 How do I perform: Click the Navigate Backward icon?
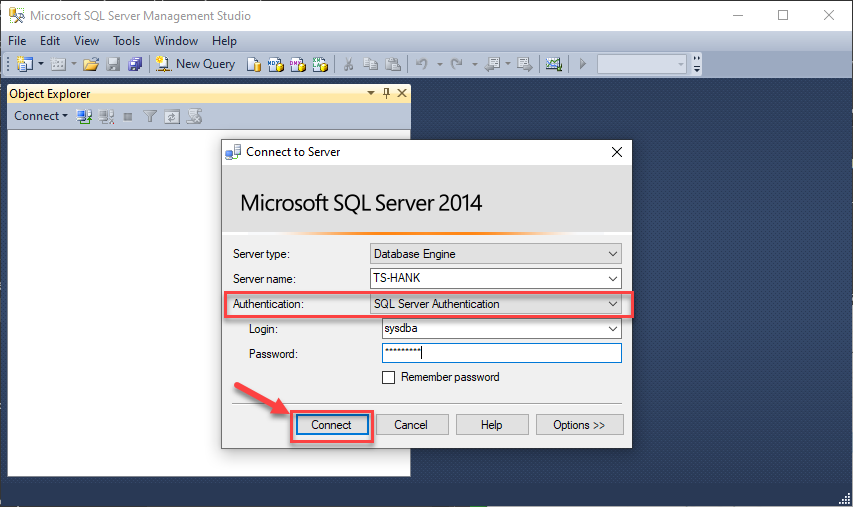click(x=492, y=64)
